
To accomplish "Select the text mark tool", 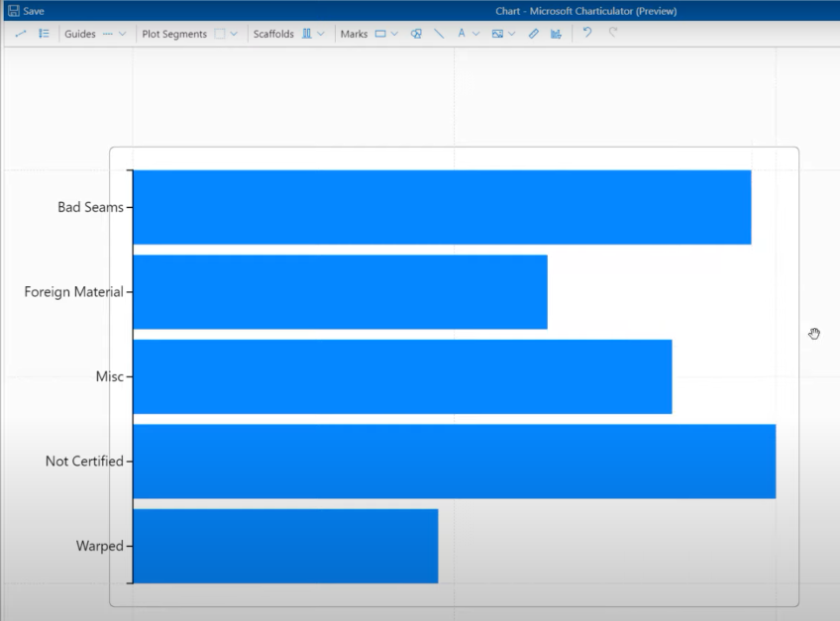I will click(462, 34).
